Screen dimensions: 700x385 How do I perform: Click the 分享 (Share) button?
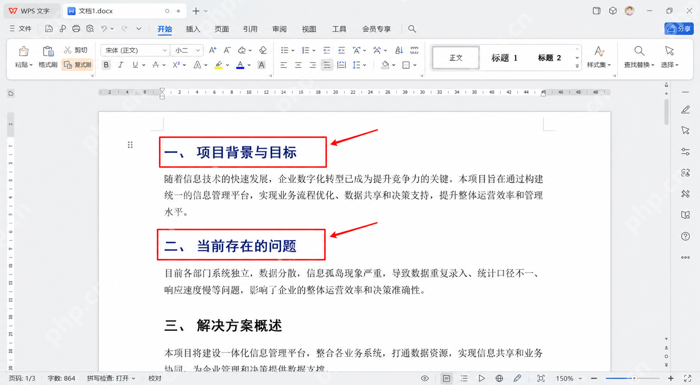tap(679, 29)
